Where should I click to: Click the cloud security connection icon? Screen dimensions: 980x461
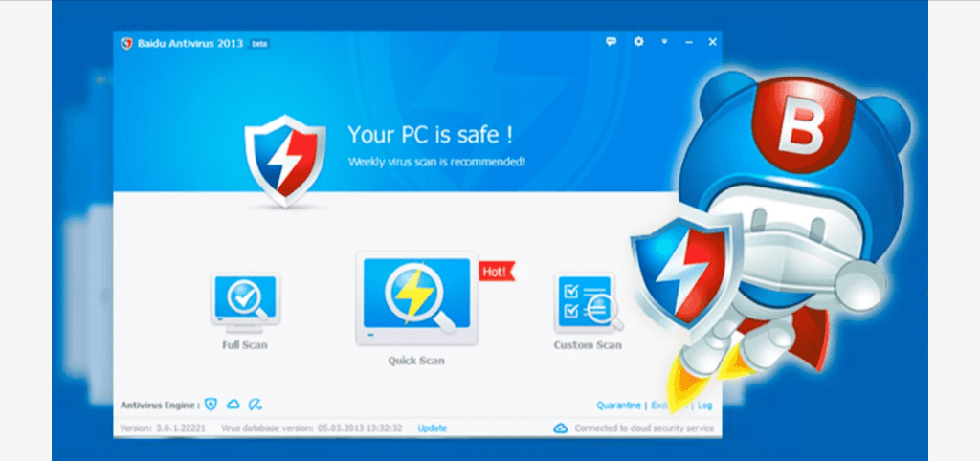561,428
